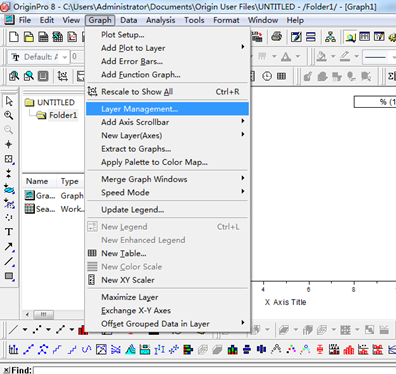The image size is (396, 374).
Task: Click the New Workbook icon
Action: pyautogui.click(x=43, y=37)
